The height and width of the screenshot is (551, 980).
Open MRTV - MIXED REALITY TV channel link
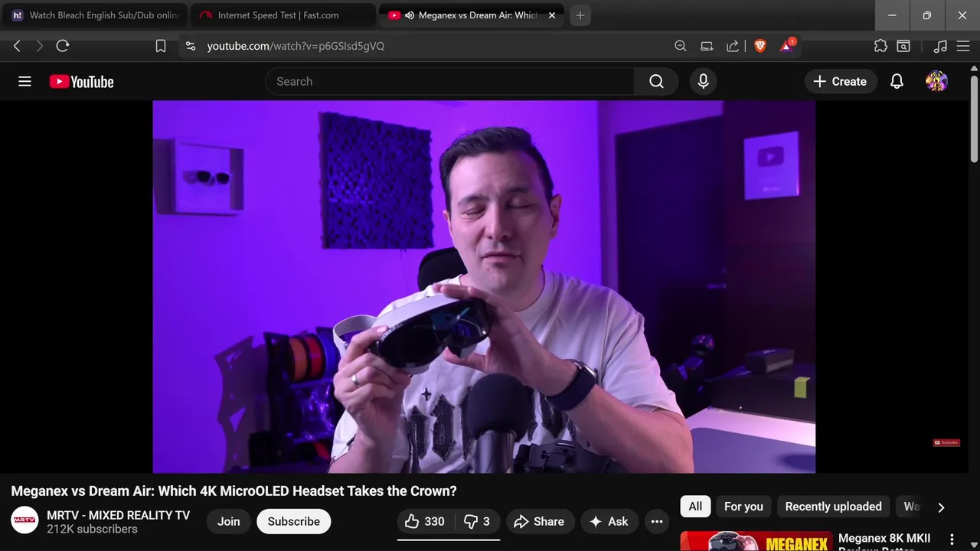point(119,515)
